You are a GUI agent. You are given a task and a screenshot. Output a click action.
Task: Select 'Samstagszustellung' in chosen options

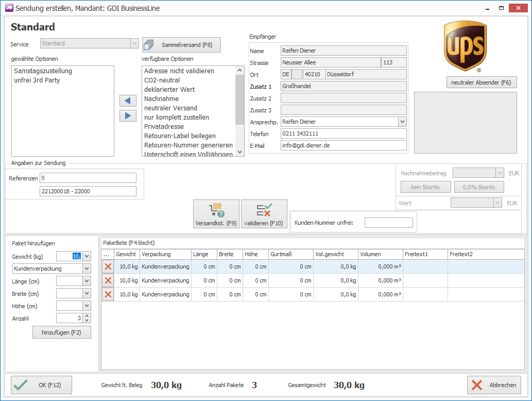pyautogui.click(x=43, y=71)
